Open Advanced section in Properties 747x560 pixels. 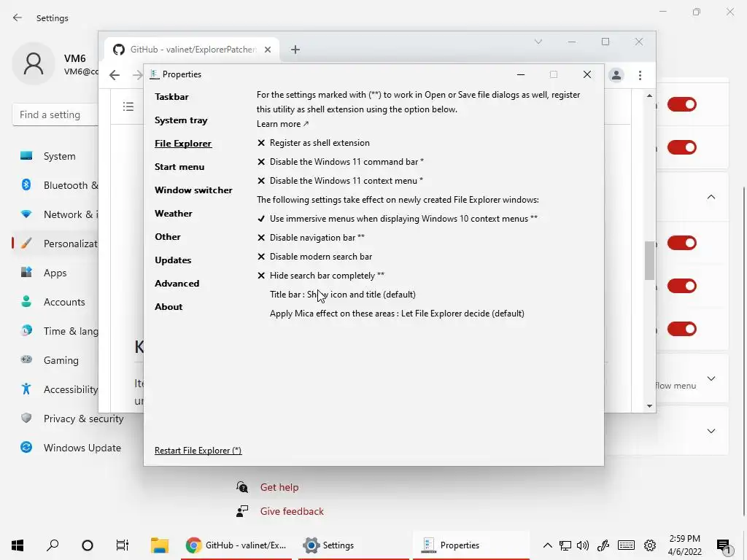tap(177, 284)
